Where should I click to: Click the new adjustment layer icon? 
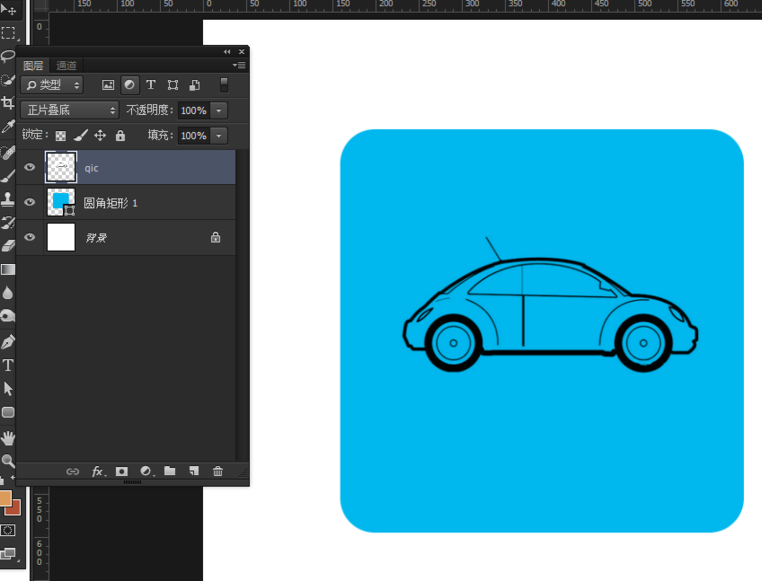tap(146, 471)
